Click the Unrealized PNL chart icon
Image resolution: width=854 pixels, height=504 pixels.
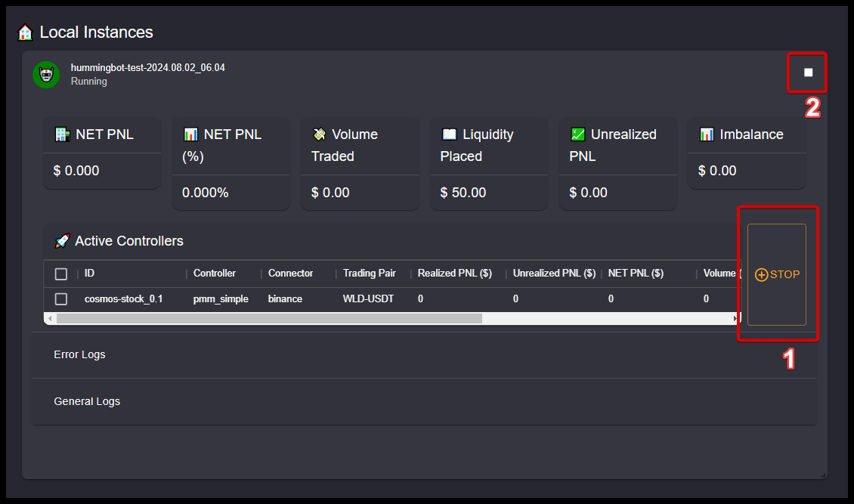(577, 135)
